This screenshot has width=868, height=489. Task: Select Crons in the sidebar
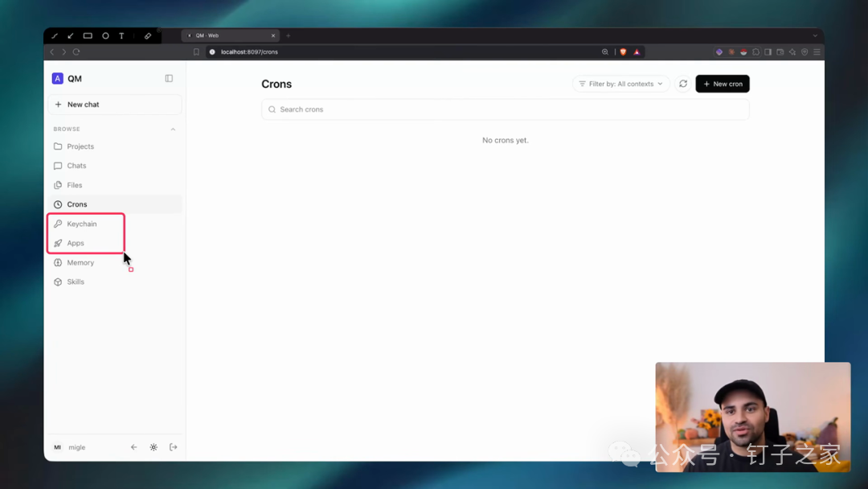coord(115,204)
